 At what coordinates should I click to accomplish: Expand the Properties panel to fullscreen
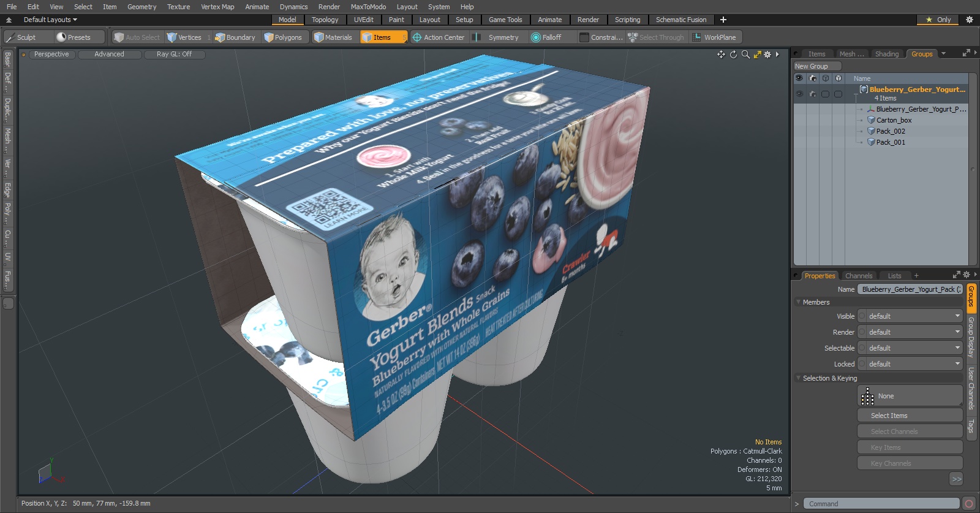pos(957,275)
